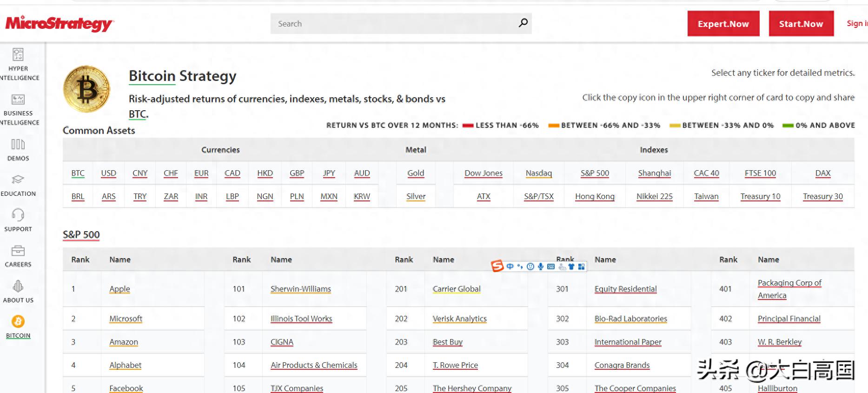Click the MicroStrategy logo
The width and height of the screenshot is (868, 393).
(x=60, y=23)
